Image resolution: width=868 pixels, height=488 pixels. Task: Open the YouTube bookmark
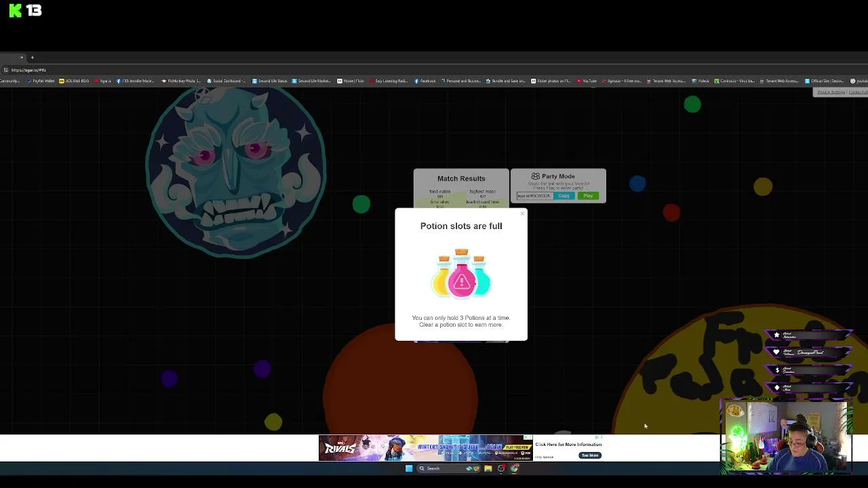coord(587,81)
